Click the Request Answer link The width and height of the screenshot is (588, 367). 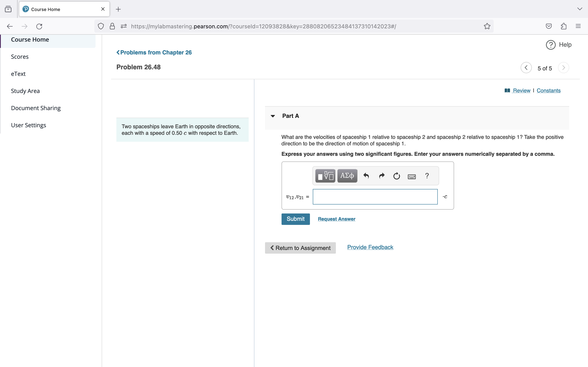[336, 219]
